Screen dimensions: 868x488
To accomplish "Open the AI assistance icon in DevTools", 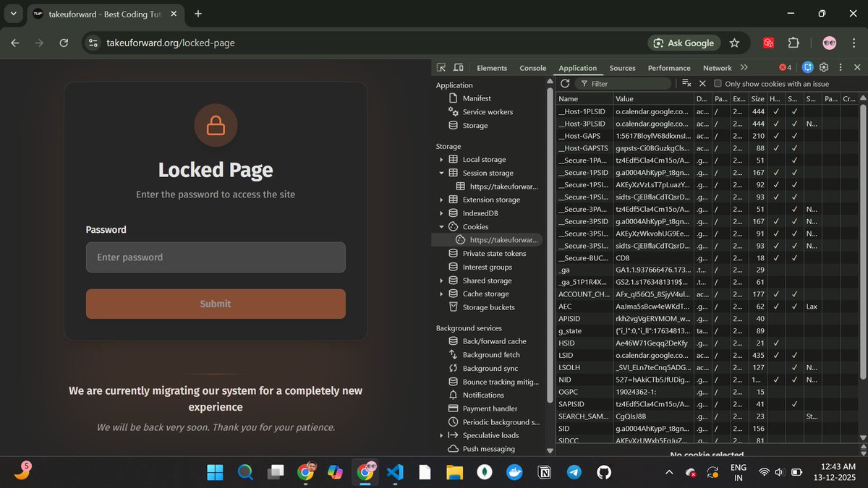I will click(808, 67).
